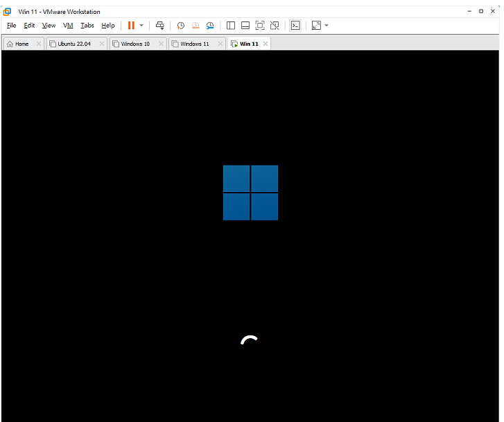Show the console view

(295, 26)
